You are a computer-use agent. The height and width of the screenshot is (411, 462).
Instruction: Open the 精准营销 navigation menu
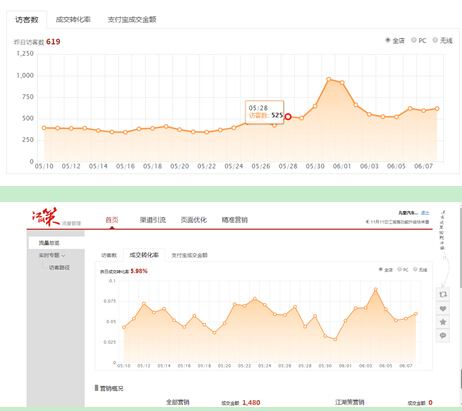tap(235, 220)
